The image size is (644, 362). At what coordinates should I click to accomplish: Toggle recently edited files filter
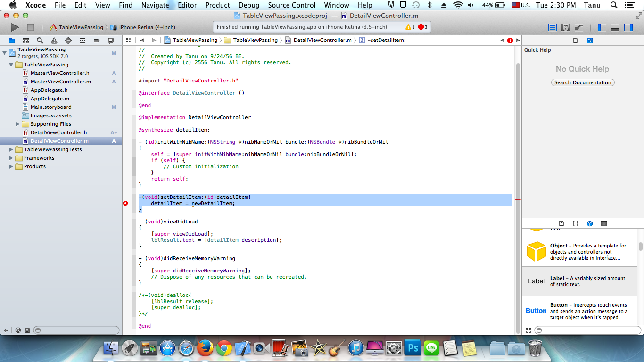(18, 330)
